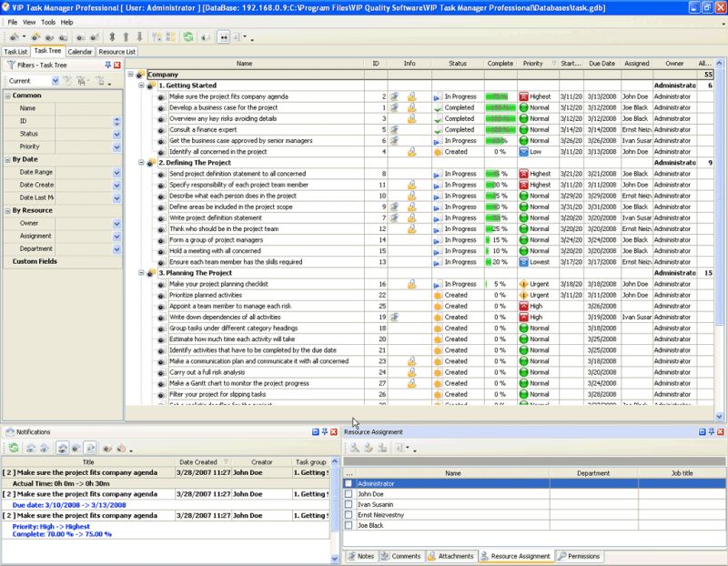Viewport: 728px width, 566px height.
Task: Collapse the By Resource filter section
Action: coord(7,211)
